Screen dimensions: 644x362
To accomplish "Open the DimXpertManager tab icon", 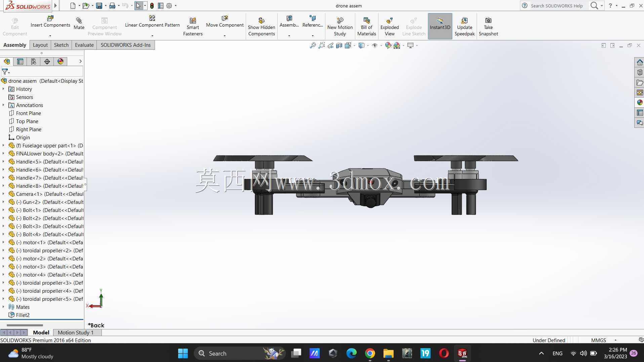I will click(x=47, y=62).
